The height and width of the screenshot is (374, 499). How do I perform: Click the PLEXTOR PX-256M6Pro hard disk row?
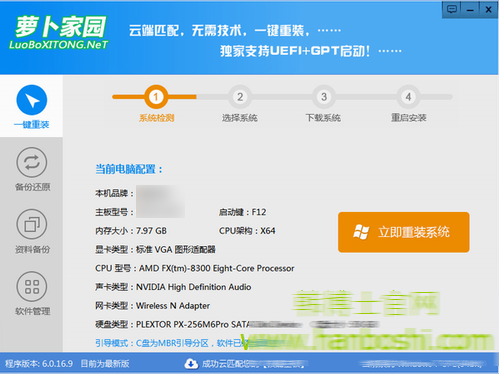pos(237,324)
